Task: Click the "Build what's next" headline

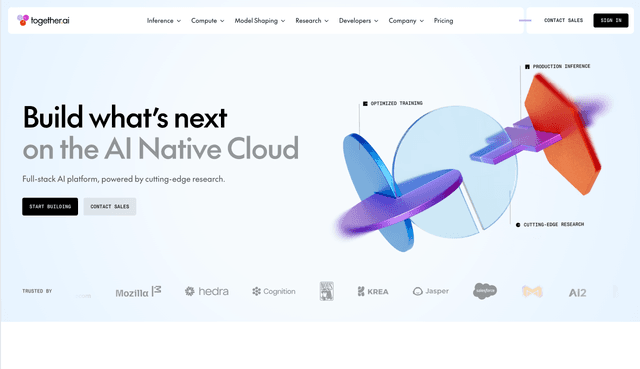Action: 125,118
